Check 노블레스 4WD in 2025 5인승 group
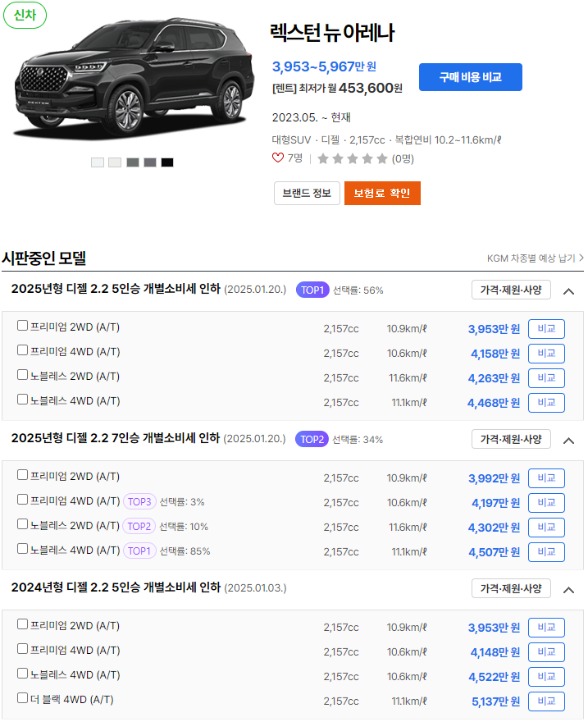Screen dimensions: 588x722 pyautogui.click(x=22, y=400)
